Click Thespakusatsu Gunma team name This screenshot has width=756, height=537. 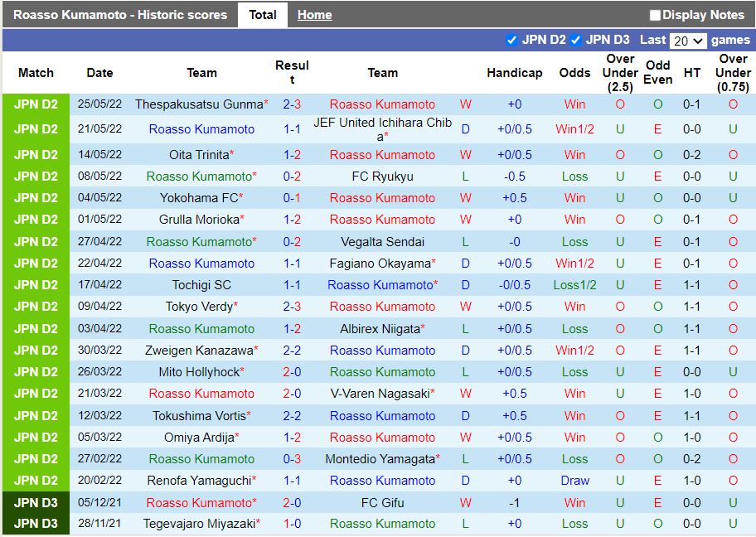click(x=199, y=104)
